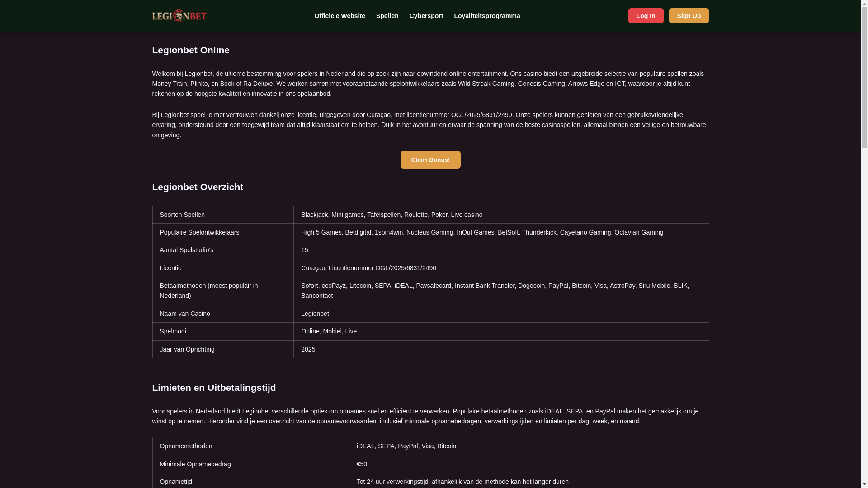The height and width of the screenshot is (488, 868).
Task: Click the 2025 value cell
Action: [x=501, y=349]
